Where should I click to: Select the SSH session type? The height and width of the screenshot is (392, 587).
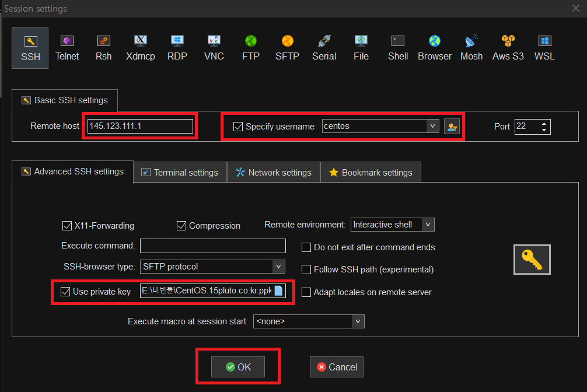[x=30, y=48]
